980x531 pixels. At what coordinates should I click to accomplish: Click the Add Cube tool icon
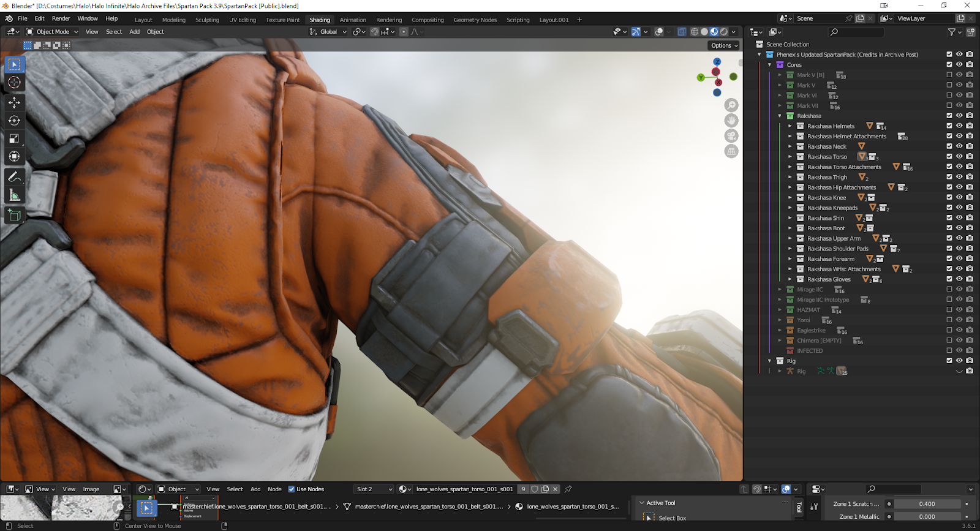(14, 215)
